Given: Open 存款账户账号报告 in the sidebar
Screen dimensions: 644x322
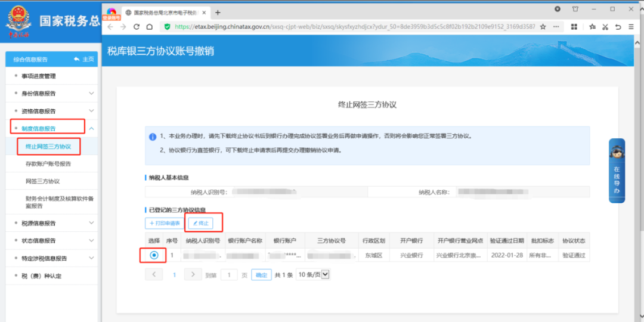Looking at the screenshot, I should coord(48,163).
